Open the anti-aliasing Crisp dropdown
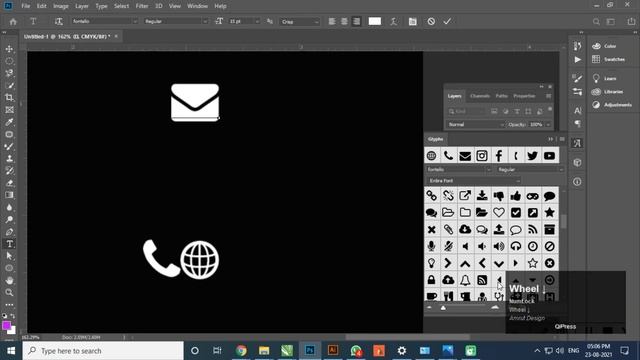The width and height of the screenshot is (640, 360). (x=300, y=21)
